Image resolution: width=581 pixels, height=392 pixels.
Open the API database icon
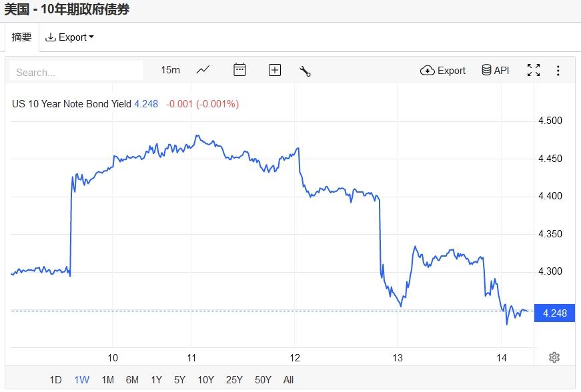coord(496,70)
